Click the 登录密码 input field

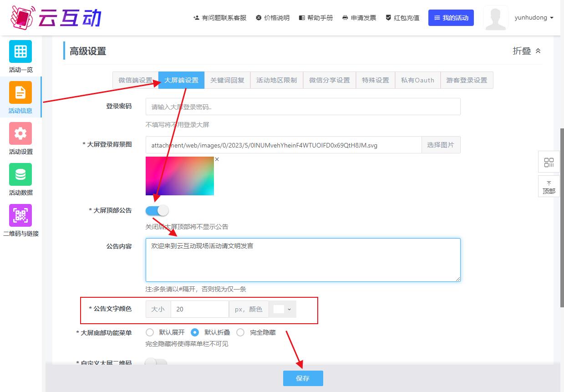(x=303, y=107)
